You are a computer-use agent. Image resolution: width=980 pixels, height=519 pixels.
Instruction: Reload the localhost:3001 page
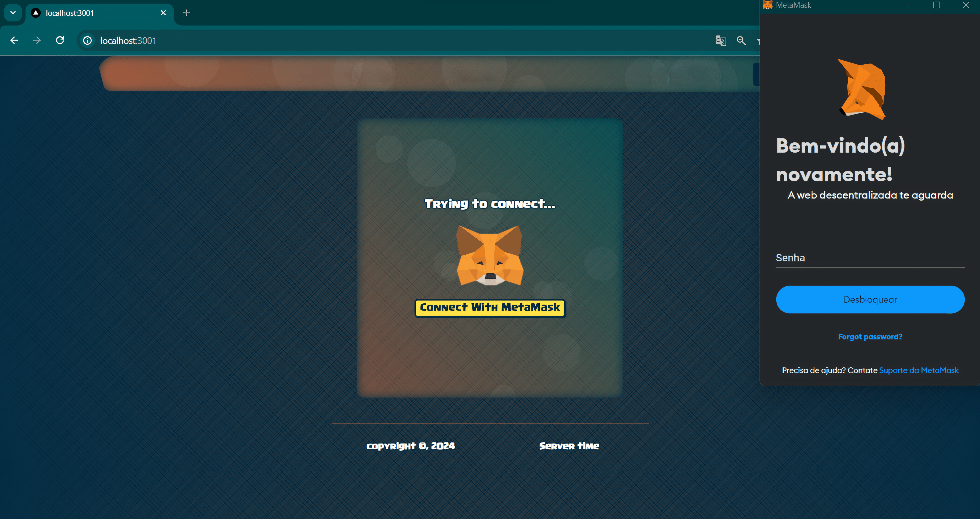[x=60, y=40]
